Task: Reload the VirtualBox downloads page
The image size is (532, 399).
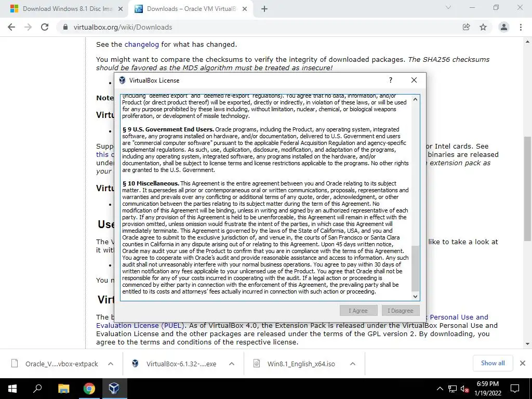Action: coord(45,27)
